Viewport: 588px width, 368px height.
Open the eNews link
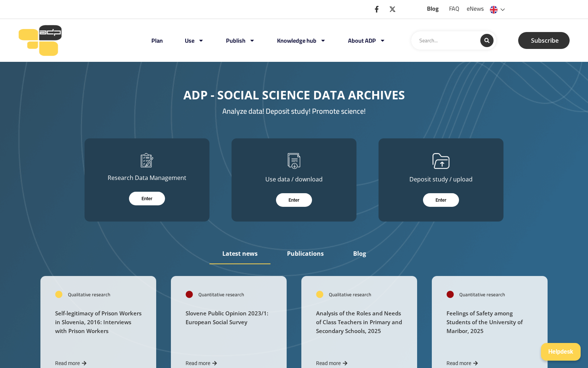pos(475,9)
